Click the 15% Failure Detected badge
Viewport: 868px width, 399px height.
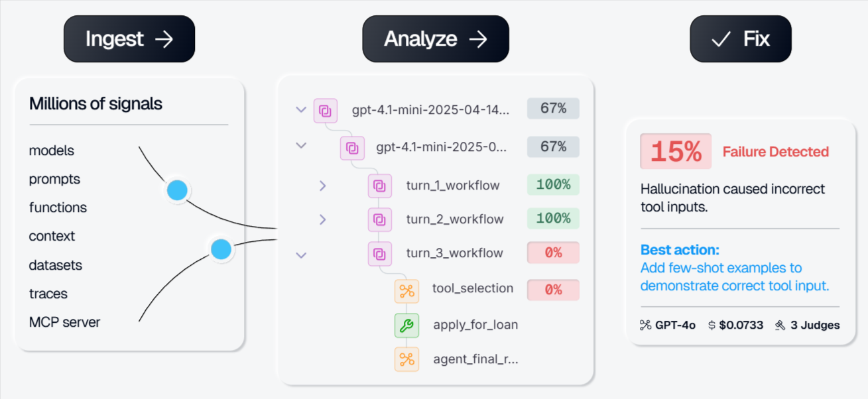pos(675,151)
